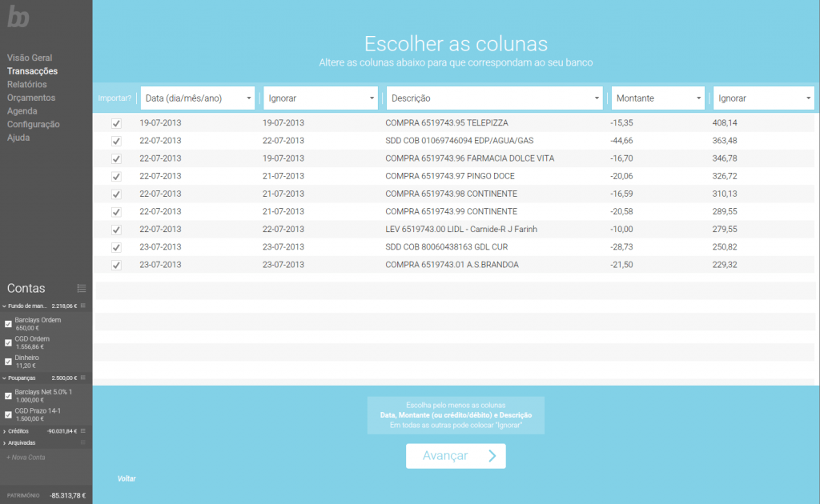This screenshot has height=504, width=820.
Task: Click the arrow icon on the Avançar button
Action: 492,456
